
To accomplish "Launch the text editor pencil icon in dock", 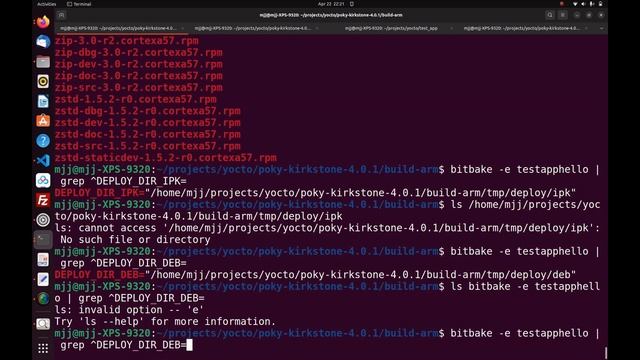I will coord(43,279).
